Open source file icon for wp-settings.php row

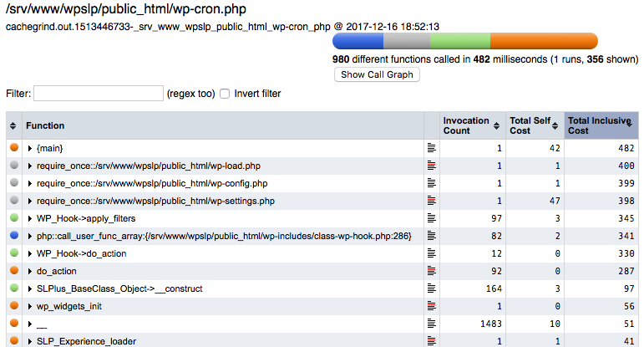431,201
